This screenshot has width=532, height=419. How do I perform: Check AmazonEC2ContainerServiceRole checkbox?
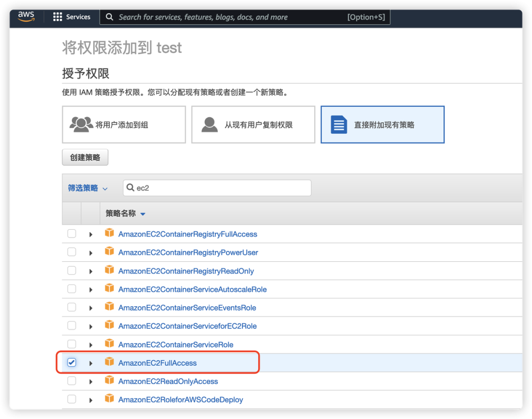pyautogui.click(x=71, y=344)
